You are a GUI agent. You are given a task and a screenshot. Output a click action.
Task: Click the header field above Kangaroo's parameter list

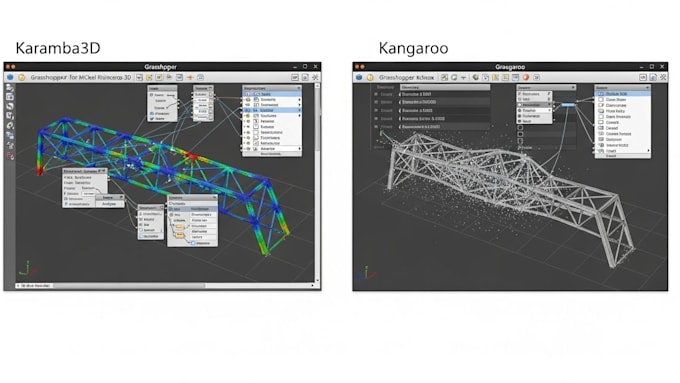click(x=445, y=87)
